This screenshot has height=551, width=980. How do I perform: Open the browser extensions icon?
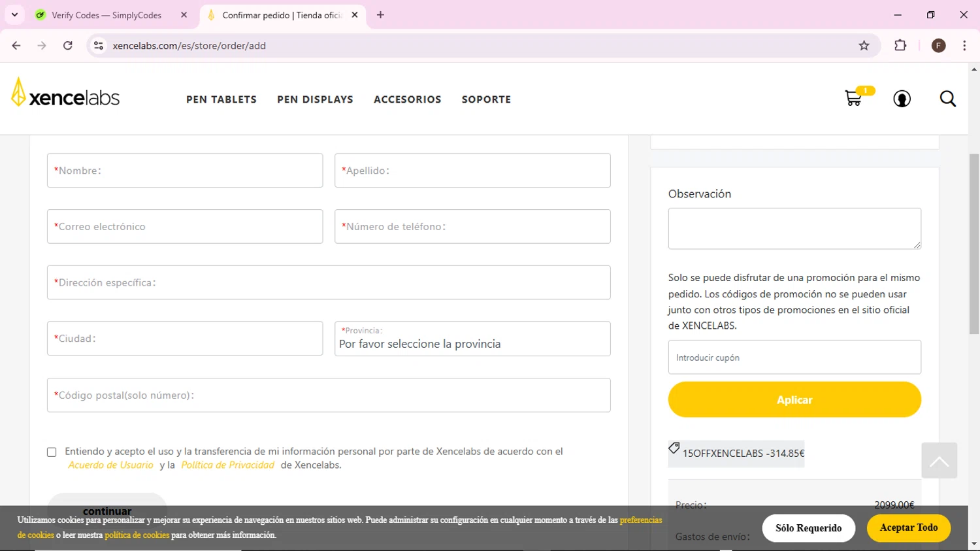900,46
